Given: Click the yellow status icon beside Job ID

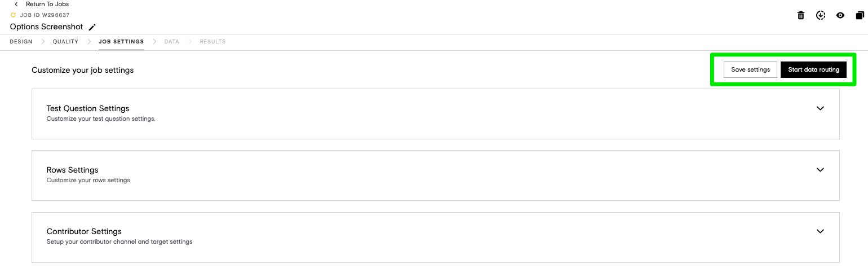Looking at the screenshot, I should tap(14, 15).
